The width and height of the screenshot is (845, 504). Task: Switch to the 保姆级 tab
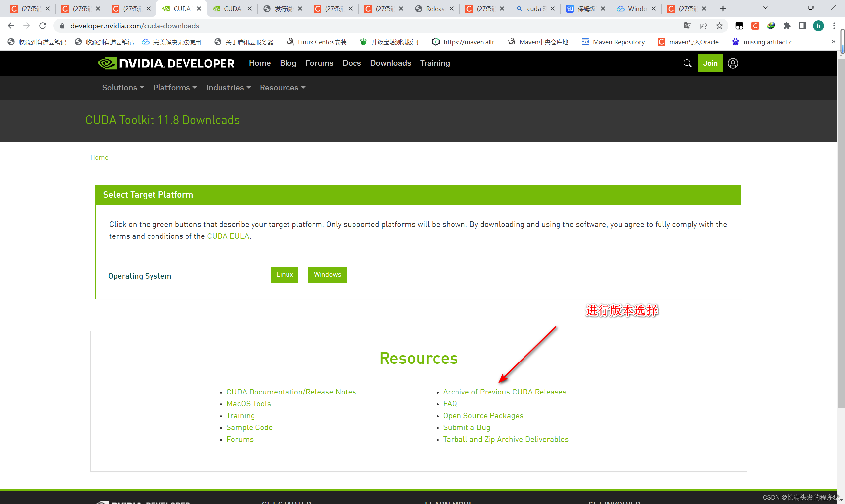[x=586, y=9]
